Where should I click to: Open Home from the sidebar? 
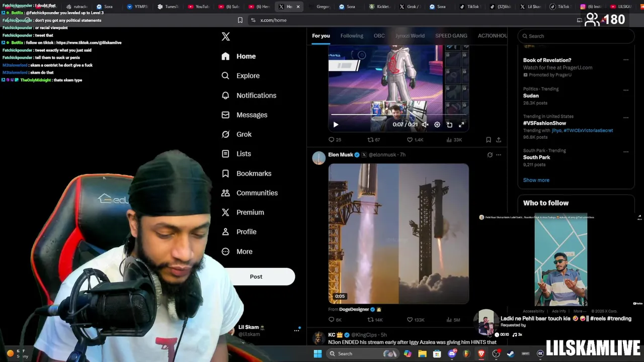(239, 56)
